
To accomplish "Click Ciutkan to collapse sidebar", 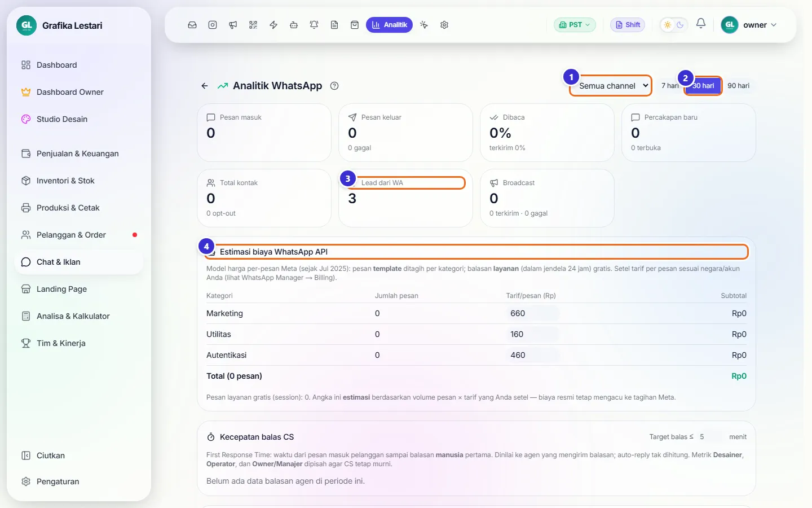I will point(79,456).
